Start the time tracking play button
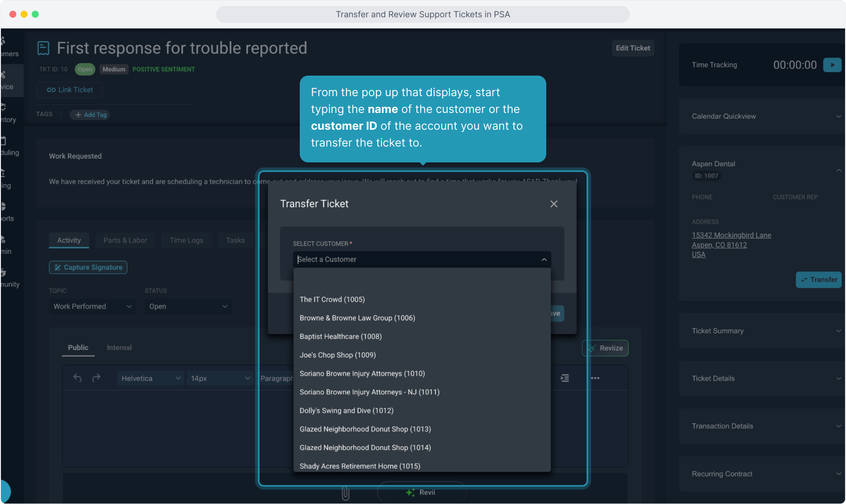This screenshot has height=504, width=846. click(x=832, y=65)
